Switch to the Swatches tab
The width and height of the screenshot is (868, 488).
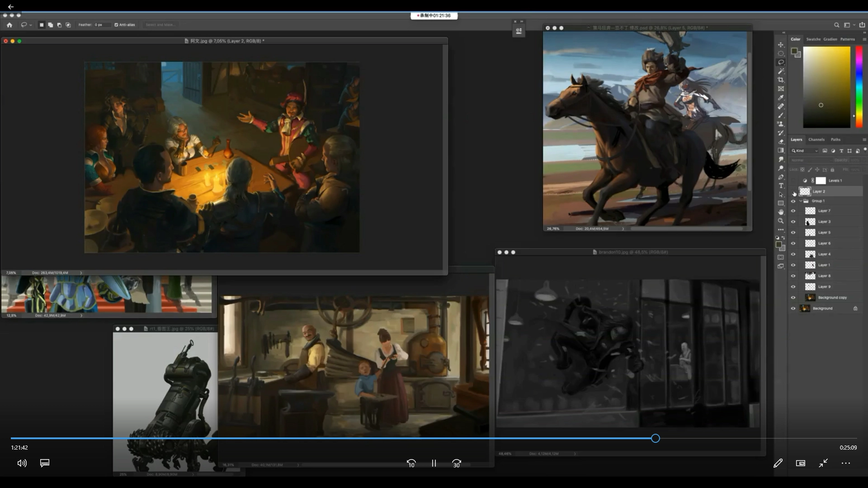813,39
